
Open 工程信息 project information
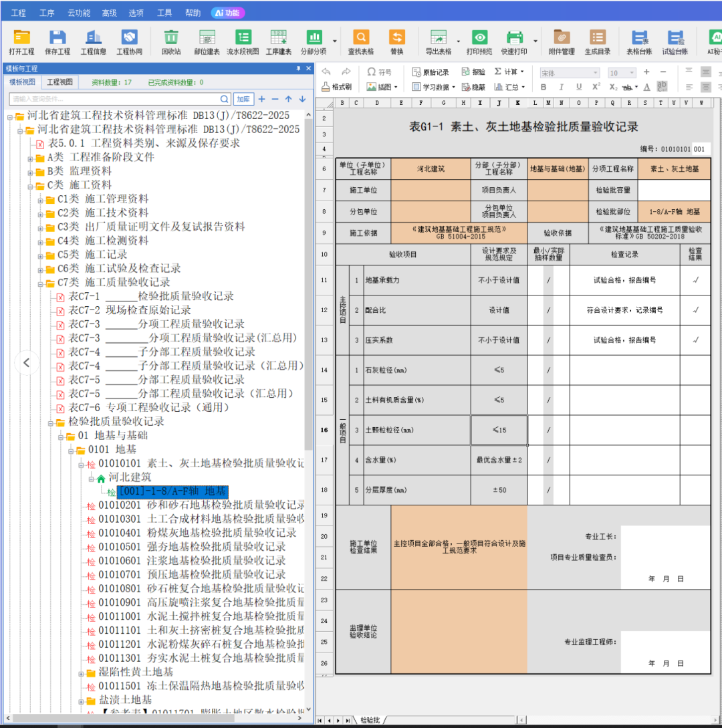tap(94, 42)
